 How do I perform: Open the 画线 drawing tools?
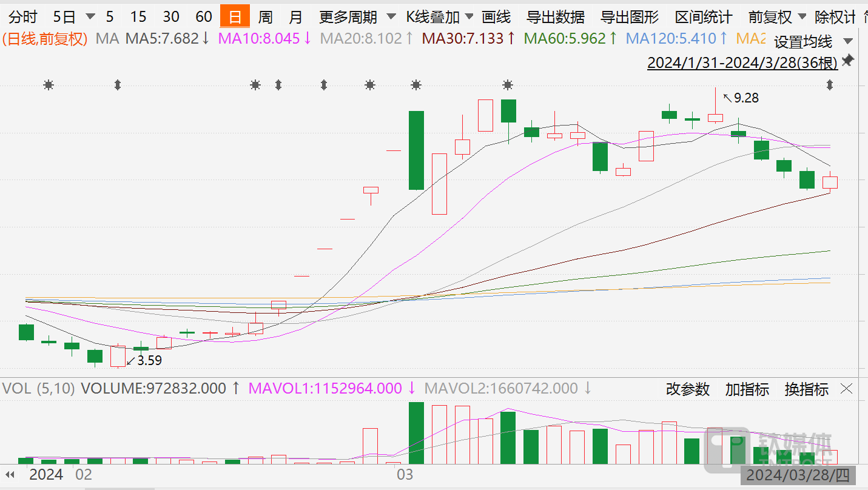click(496, 17)
